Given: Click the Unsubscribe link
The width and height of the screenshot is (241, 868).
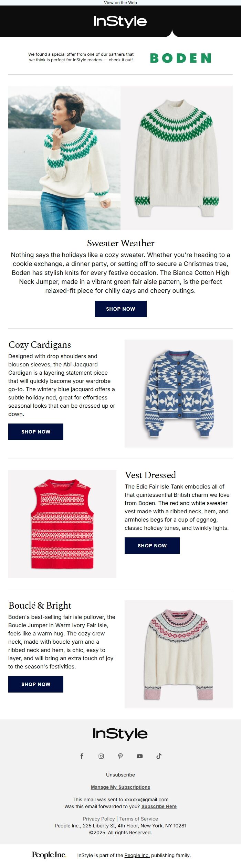Looking at the screenshot, I should (120, 775).
